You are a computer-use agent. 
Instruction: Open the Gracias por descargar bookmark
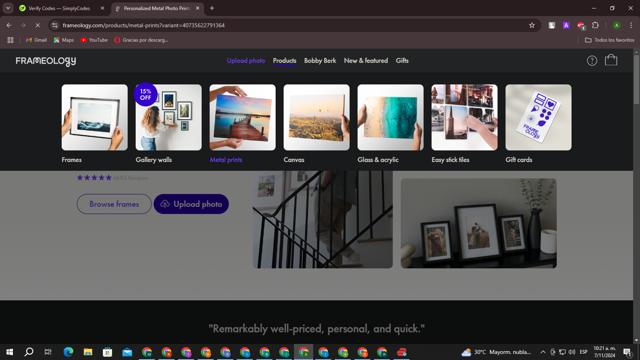[141, 40]
